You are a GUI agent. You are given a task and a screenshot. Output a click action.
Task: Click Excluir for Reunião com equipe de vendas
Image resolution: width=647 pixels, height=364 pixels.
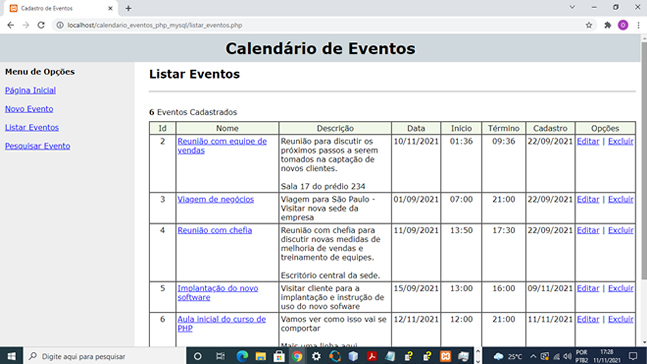pyautogui.click(x=621, y=141)
